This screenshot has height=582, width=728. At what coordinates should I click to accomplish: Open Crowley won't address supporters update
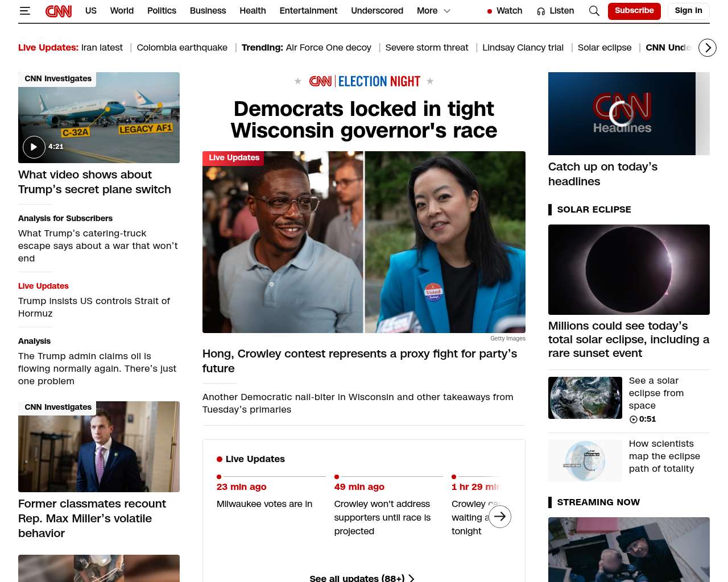point(382,518)
